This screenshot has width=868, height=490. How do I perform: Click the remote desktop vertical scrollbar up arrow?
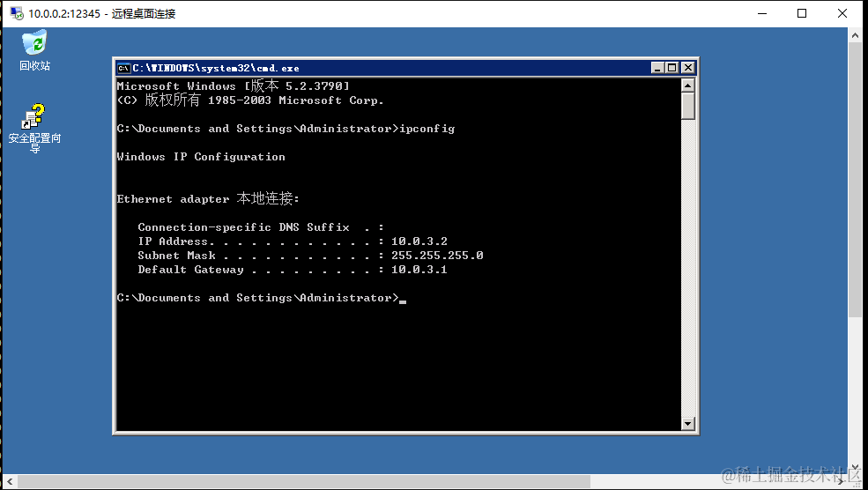[855, 35]
